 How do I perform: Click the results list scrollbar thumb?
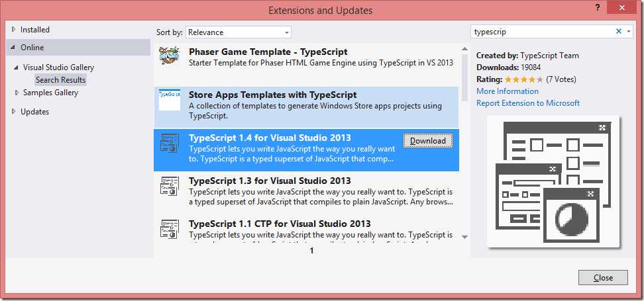point(464,78)
